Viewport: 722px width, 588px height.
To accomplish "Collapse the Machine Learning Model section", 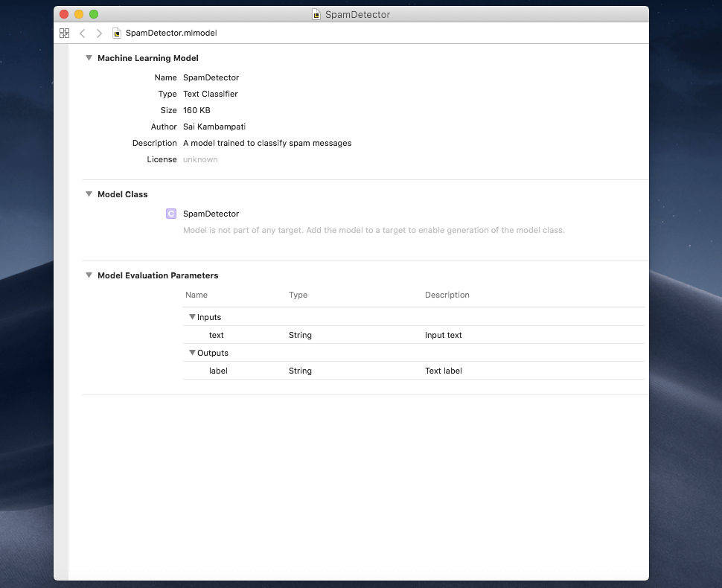I will (89, 58).
